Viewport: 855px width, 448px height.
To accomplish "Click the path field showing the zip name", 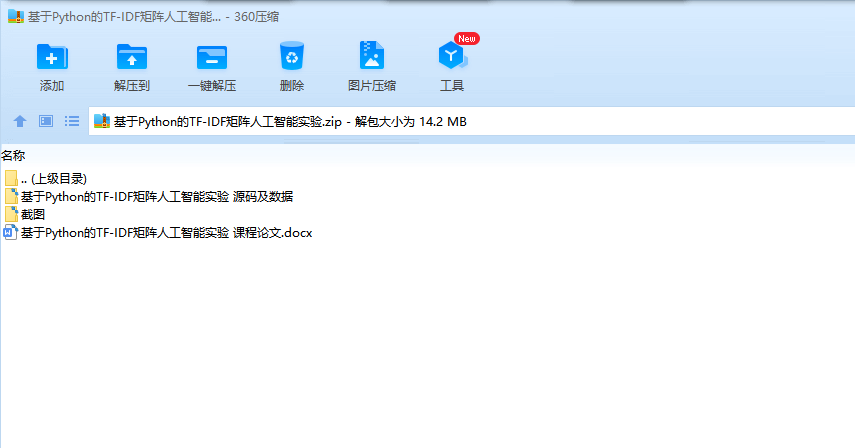I will (x=472, y=121).
